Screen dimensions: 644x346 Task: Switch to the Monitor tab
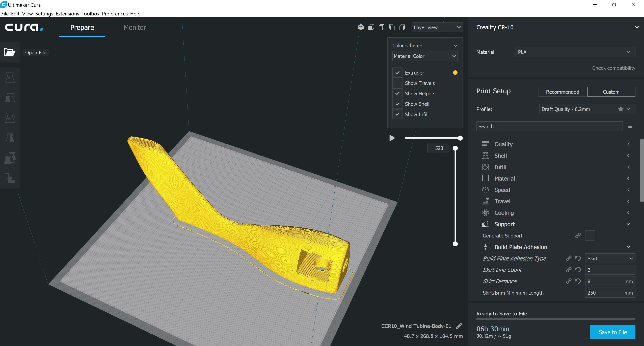[135, 27]
